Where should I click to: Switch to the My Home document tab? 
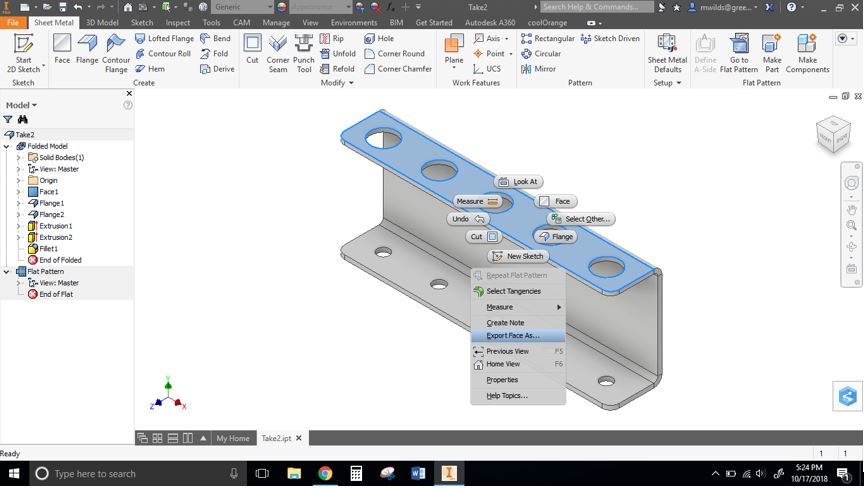click(233, 438)
